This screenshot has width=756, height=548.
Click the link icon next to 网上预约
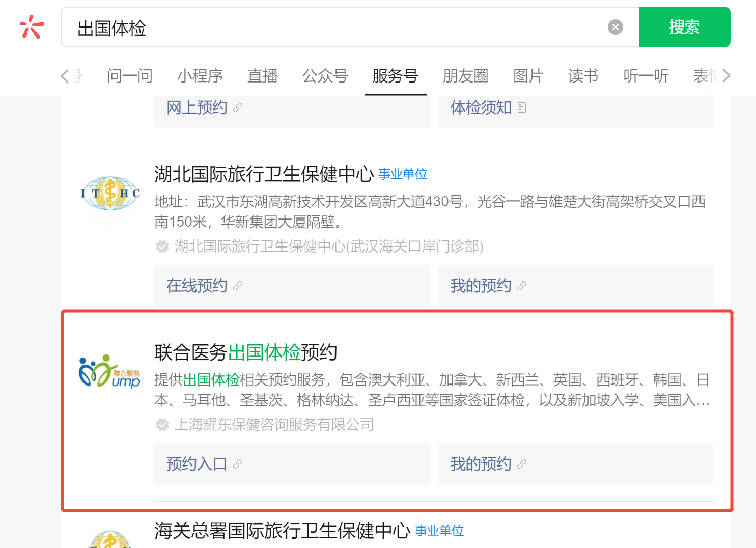(x=238, y=107)
